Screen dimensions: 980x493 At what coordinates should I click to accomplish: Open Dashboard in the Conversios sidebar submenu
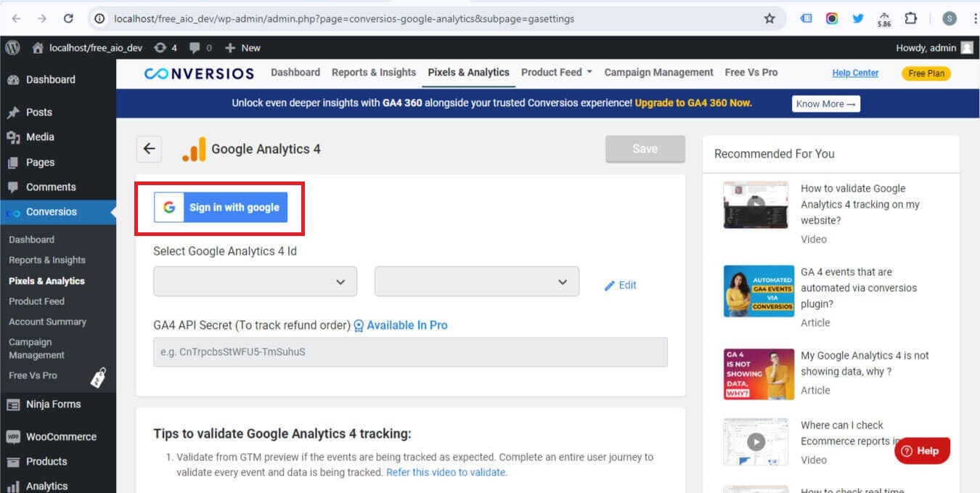31,240
